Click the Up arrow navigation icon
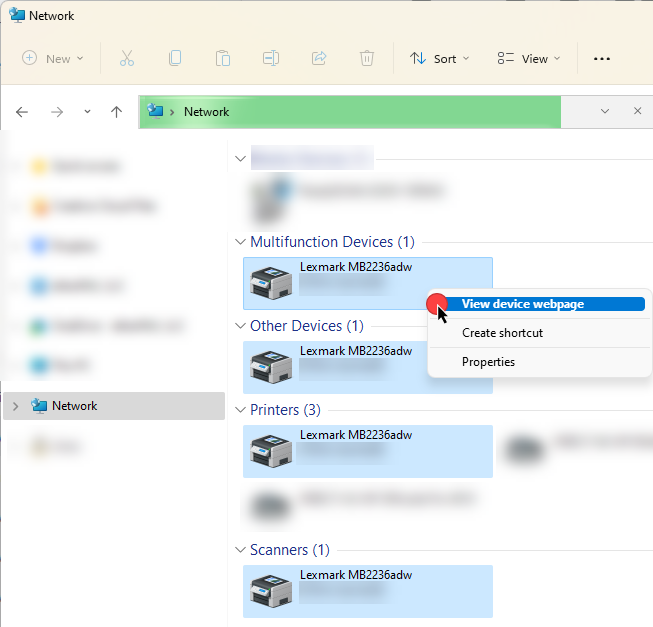The width and height of the screenshot is (653, 627). click(116, 112)
